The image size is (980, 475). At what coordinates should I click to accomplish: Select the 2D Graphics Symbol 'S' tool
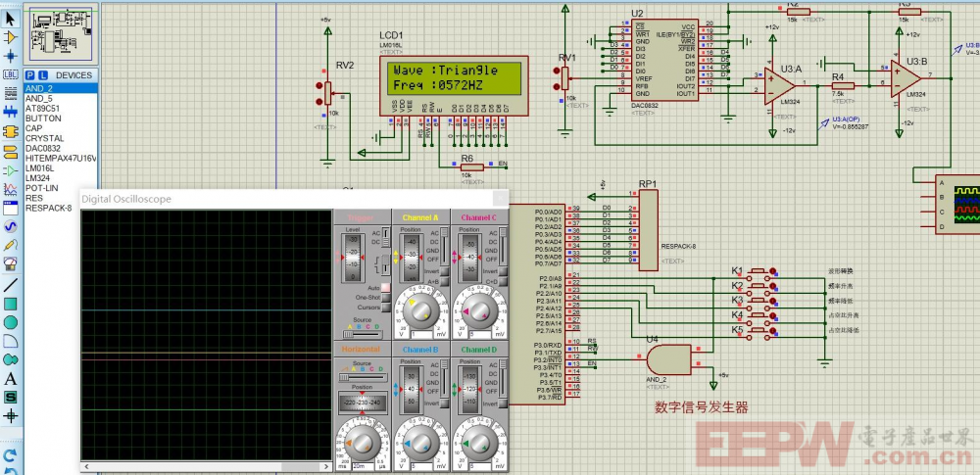10,397
